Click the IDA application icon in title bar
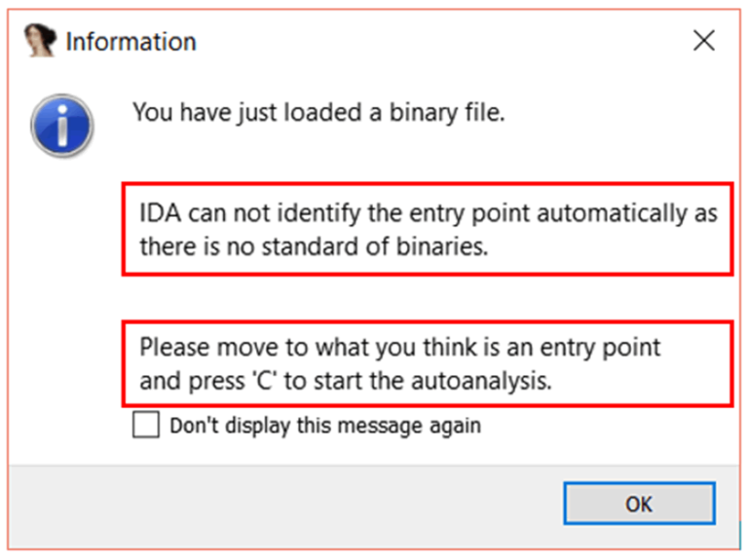 click(40, 41)
